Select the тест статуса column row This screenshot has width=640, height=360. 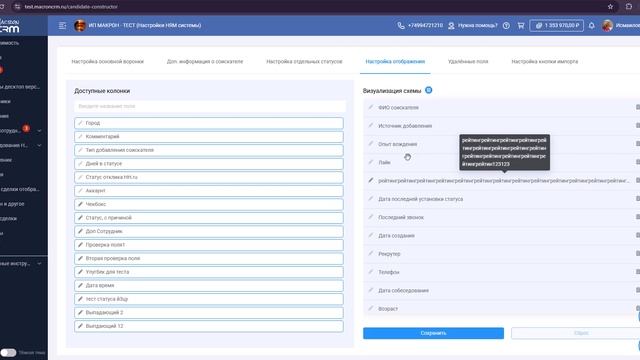[209, 299]
